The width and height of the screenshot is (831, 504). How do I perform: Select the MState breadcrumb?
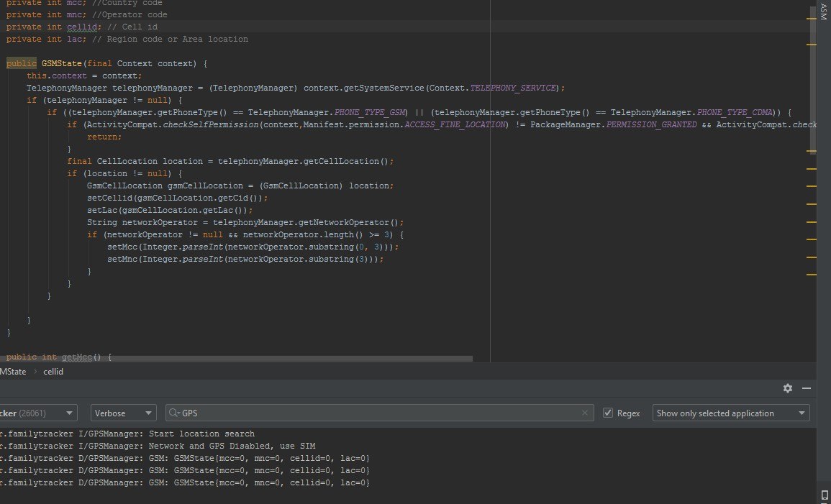click(x=13, y=372)
